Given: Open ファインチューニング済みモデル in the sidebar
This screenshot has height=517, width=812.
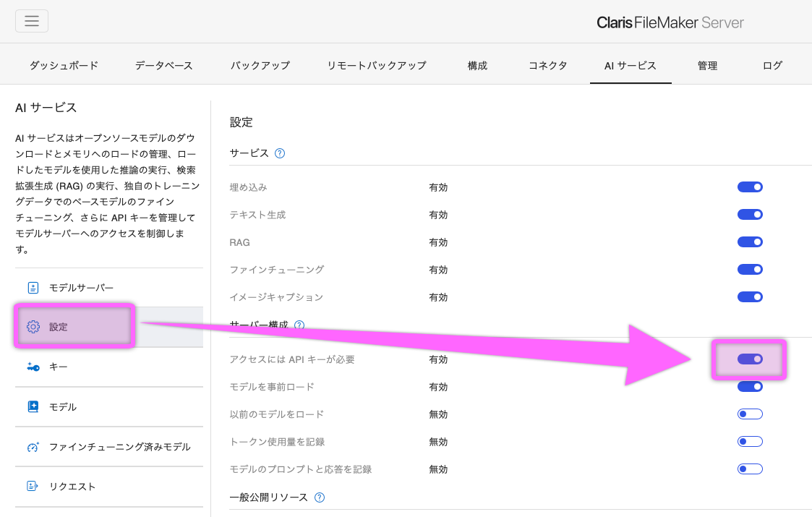Looking at the screenshot, I should (x=109, y=447).
